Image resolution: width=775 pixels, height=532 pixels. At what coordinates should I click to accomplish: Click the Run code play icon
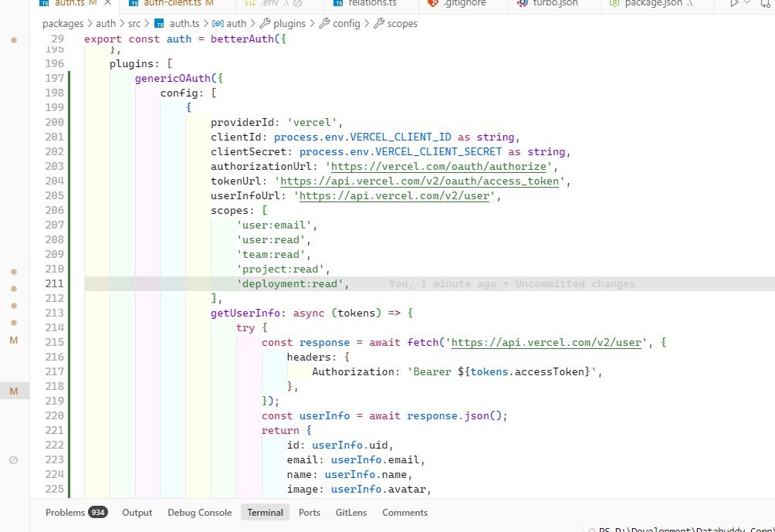coord(734,4)
